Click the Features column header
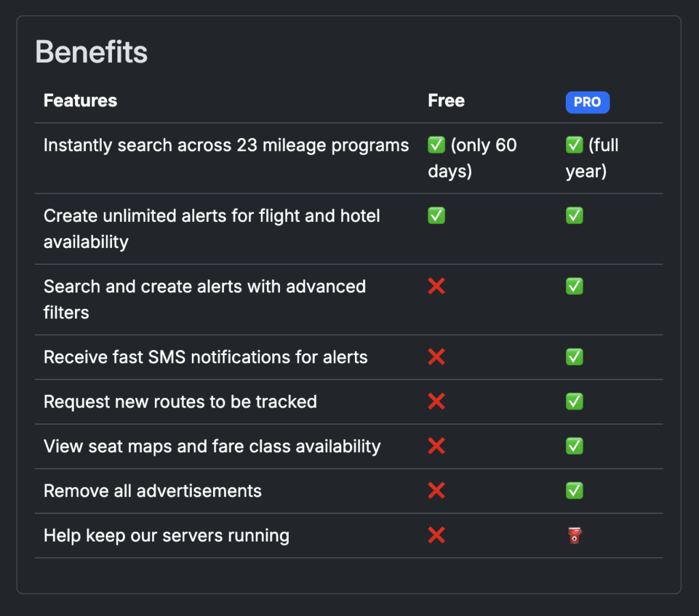Viewport: 699px width, 616px height. pos(80,100)
